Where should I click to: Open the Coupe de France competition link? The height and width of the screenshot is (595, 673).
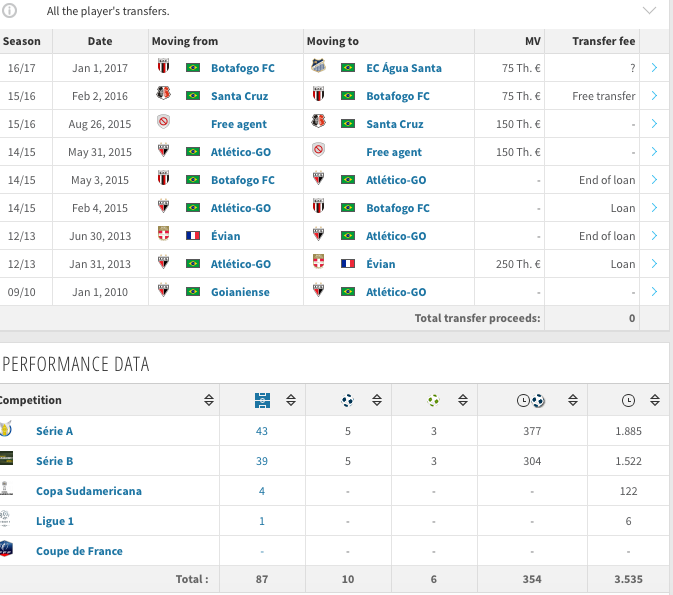79,551
